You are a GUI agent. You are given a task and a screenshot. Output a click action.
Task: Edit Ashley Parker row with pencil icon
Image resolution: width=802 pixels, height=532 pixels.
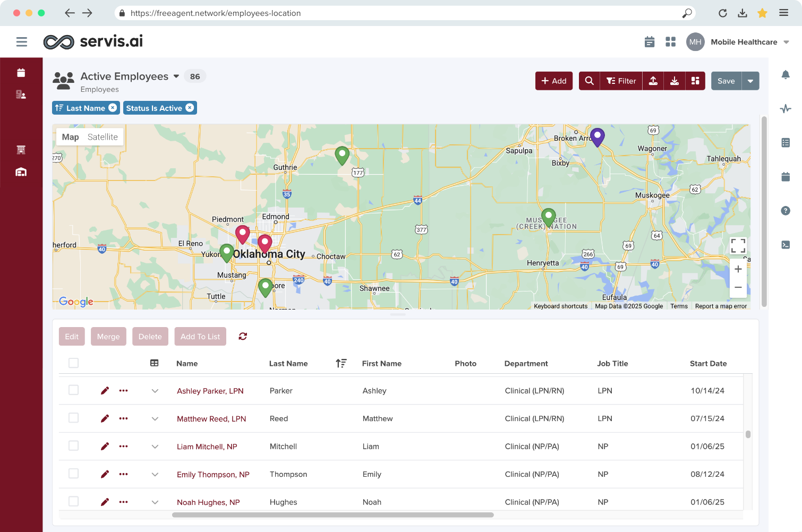105,391
